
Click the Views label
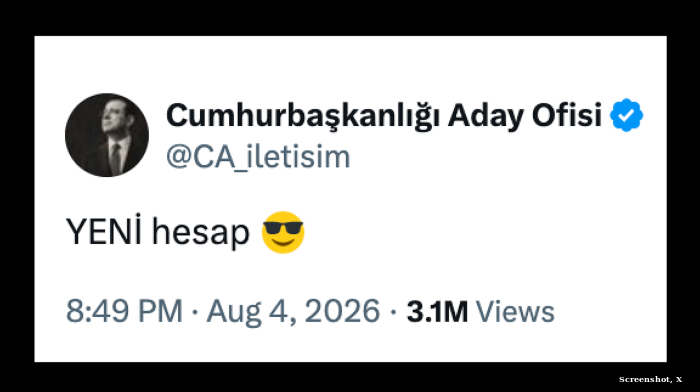coord(515,311)
